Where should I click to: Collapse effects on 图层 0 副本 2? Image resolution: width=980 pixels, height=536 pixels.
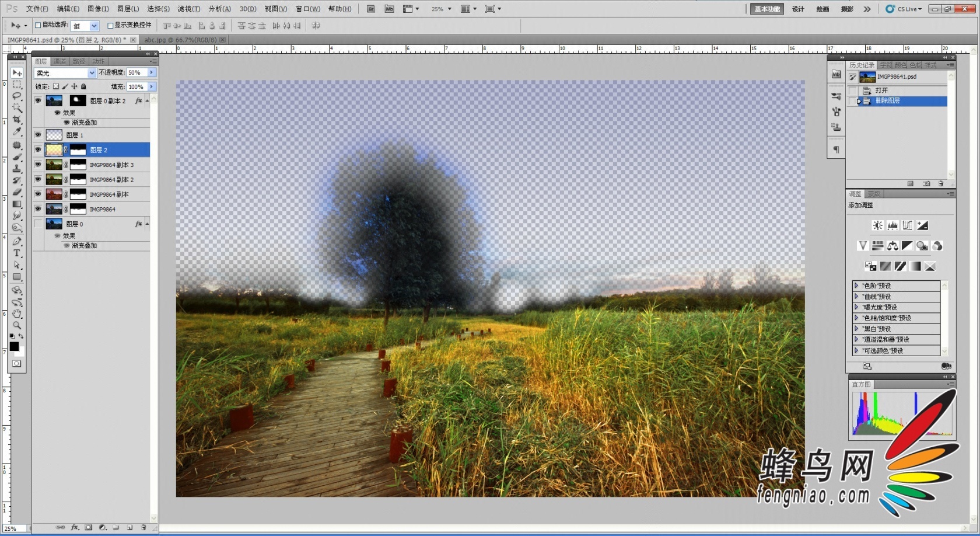[147, 101]
